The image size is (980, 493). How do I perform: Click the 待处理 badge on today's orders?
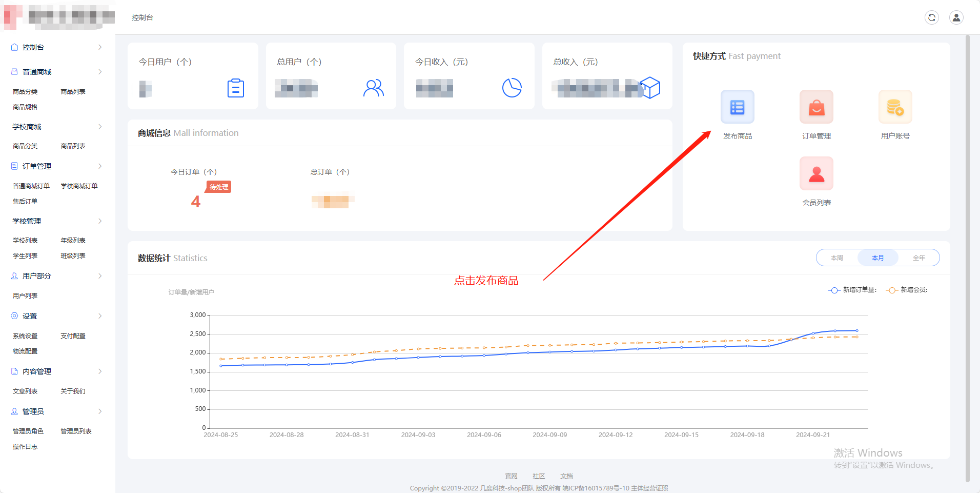[x=219, y=187]
